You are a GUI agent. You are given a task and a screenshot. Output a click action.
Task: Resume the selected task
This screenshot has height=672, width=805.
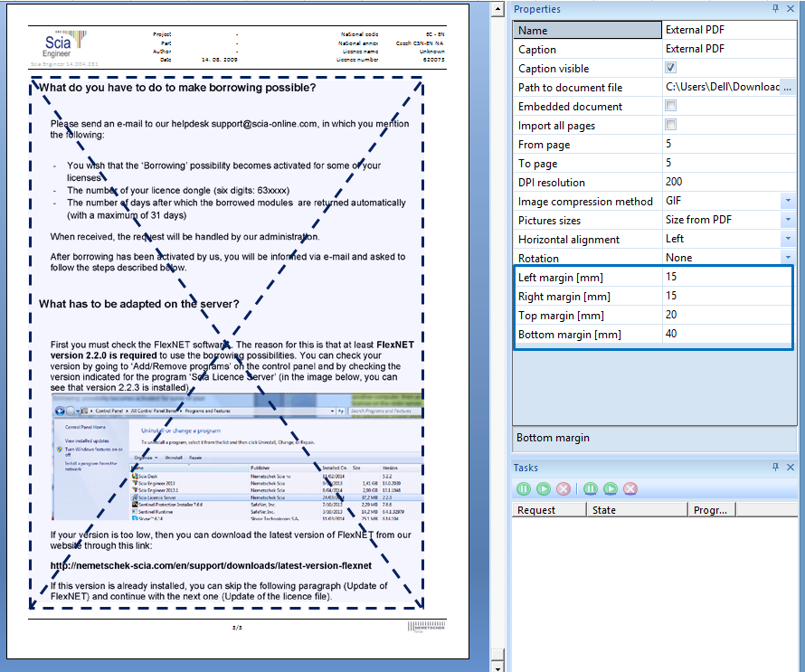(x=543, y=487)
